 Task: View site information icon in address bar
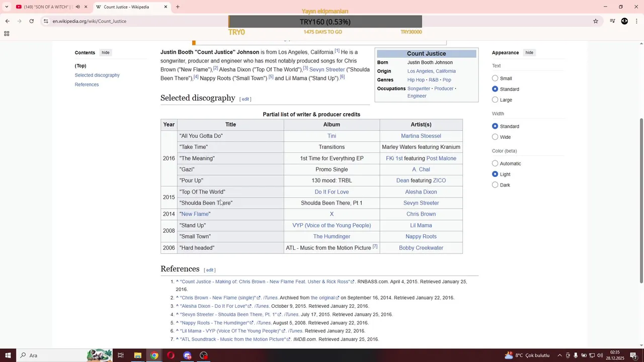pos(46,21)
